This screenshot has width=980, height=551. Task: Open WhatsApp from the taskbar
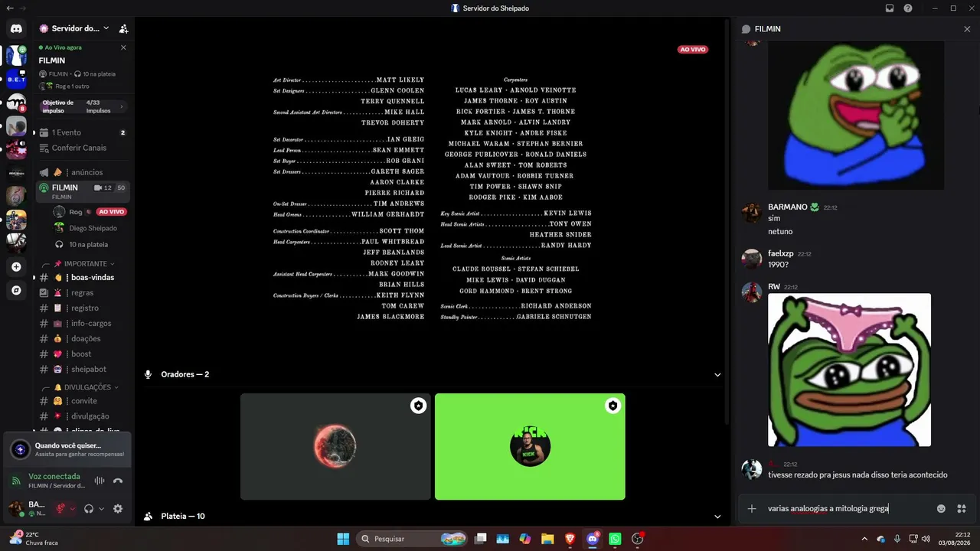(x=615, y=539)
